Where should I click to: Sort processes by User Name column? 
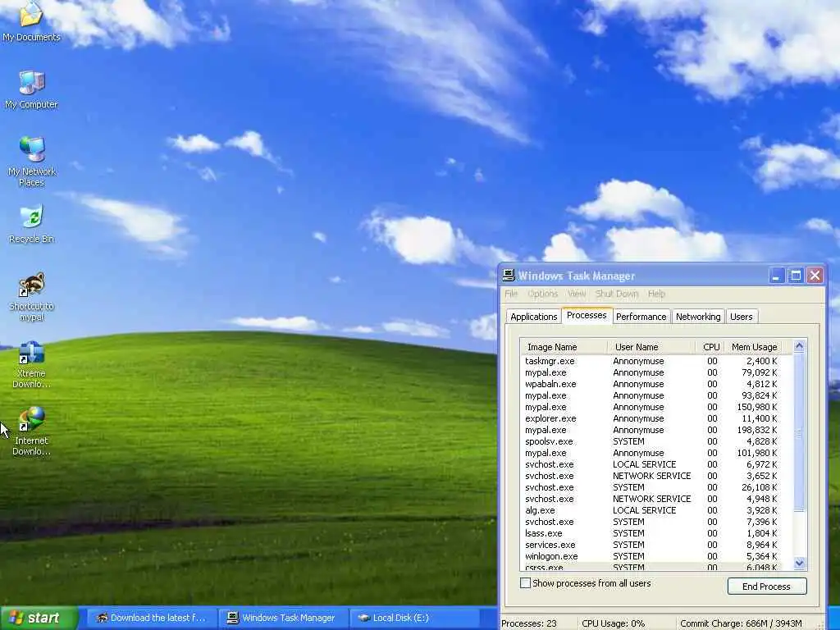click(x=651, y=347)
